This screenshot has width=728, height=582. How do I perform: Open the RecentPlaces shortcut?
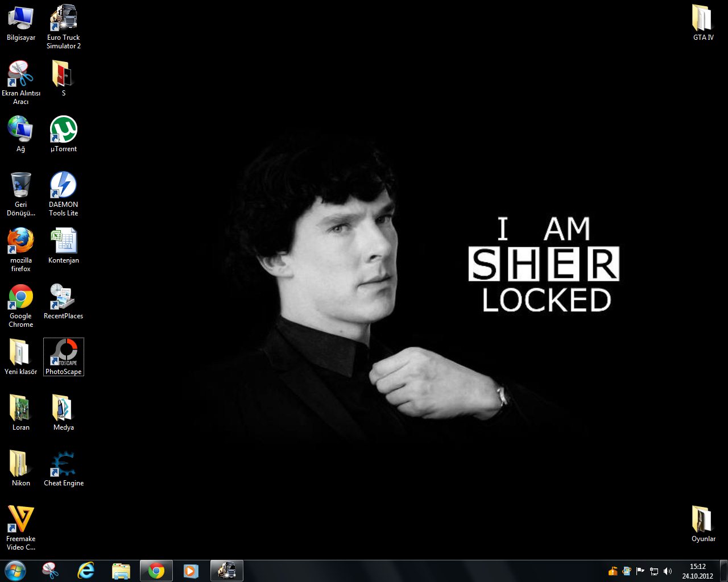point(64,301)
